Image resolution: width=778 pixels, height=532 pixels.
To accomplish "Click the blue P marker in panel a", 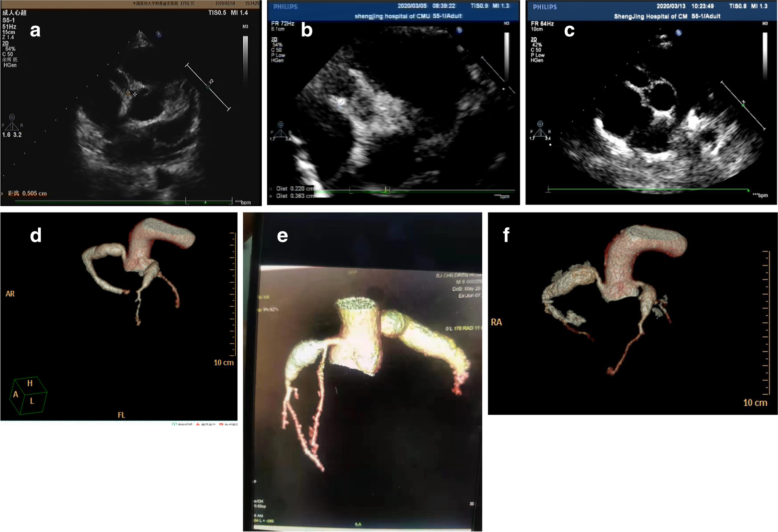I will (x=159, y=34).
